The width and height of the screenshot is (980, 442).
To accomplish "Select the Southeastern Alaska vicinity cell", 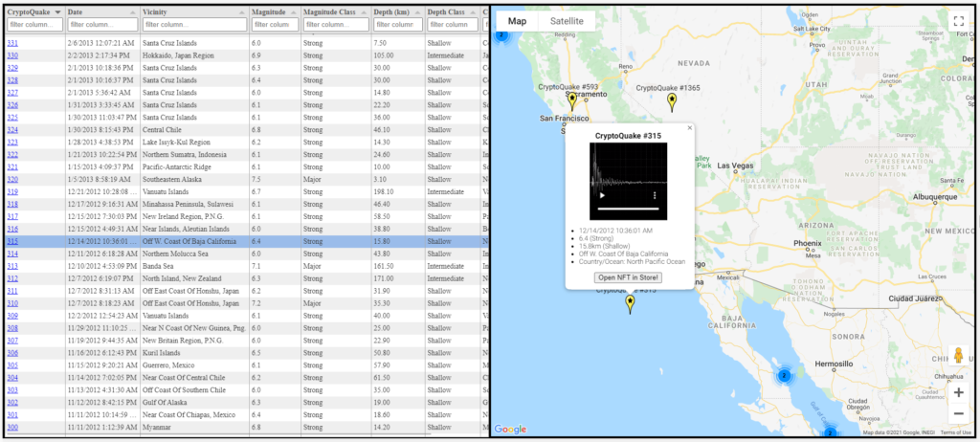I will (x=194, y=180).
